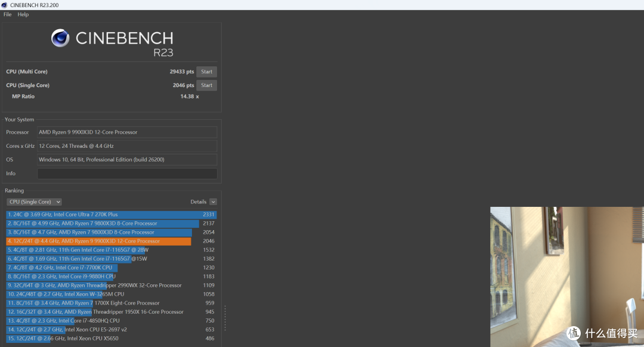Select highlighted row Ryzen 9 9900X3D 12-Core

(x=112, y=241)
